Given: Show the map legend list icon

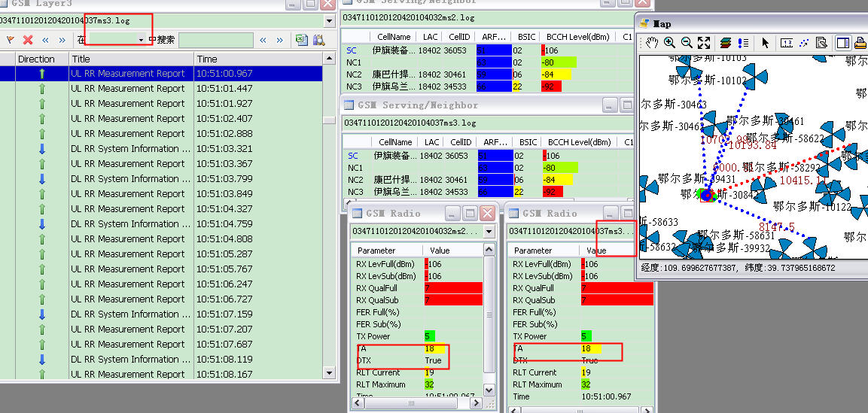Looking at the screenshot, I should point(743,43).
